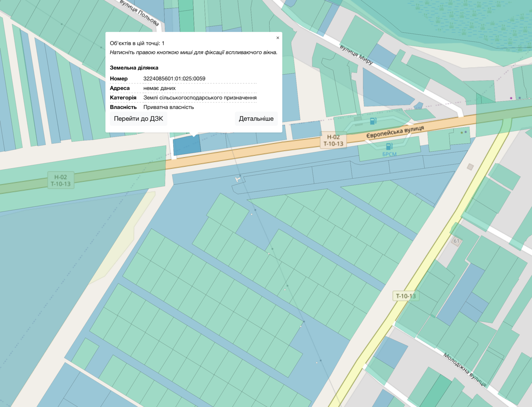The image size is (532, 407).
Task: Click the 'Приватна власність' ownership value
Action: pos(169,107)
